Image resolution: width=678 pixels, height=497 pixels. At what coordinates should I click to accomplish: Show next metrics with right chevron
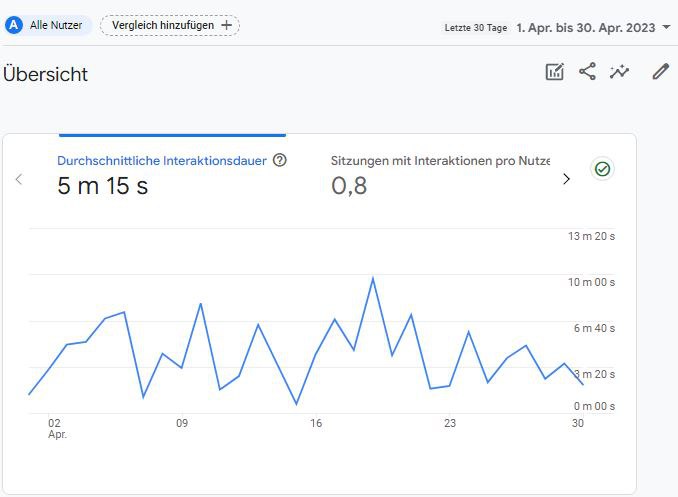pos(566,179)
